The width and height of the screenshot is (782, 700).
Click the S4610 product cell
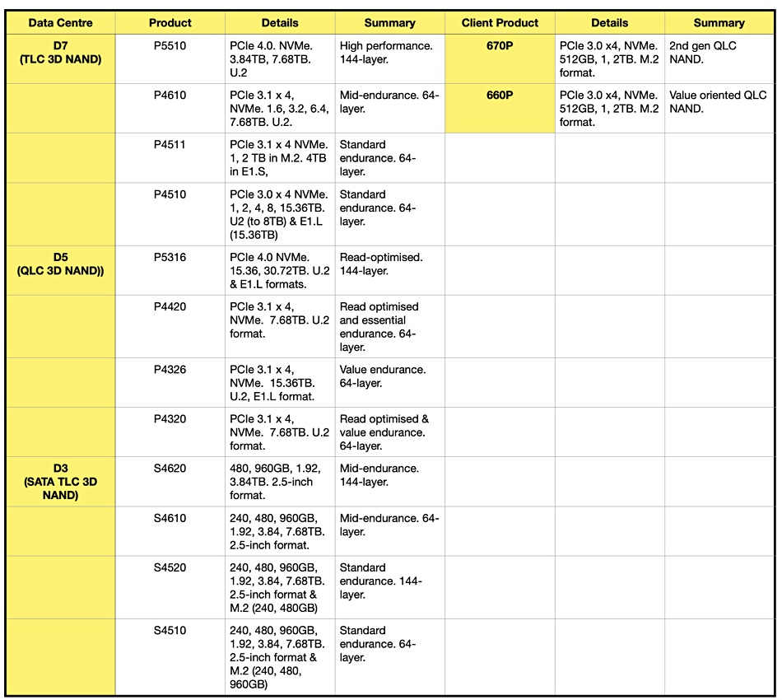(170, 531)
